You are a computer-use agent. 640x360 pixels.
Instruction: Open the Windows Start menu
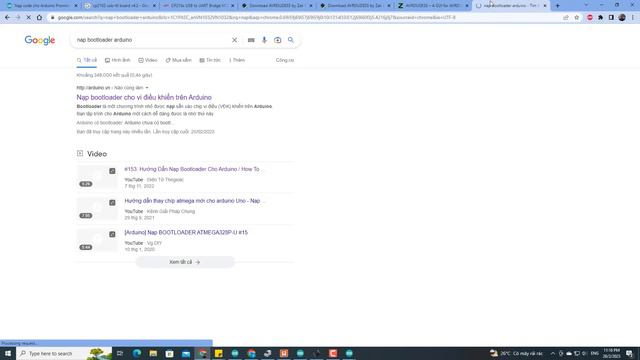8,353
